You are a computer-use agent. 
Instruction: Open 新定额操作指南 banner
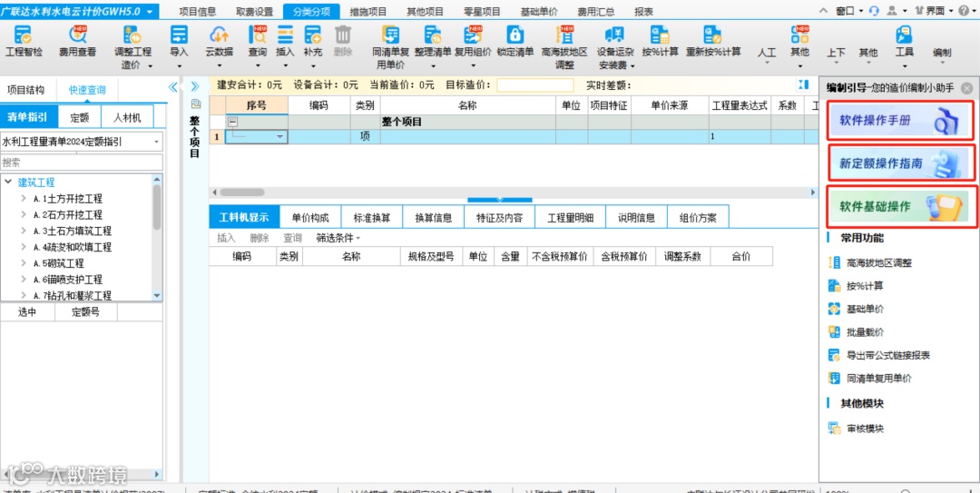click(x=901, y=163)
